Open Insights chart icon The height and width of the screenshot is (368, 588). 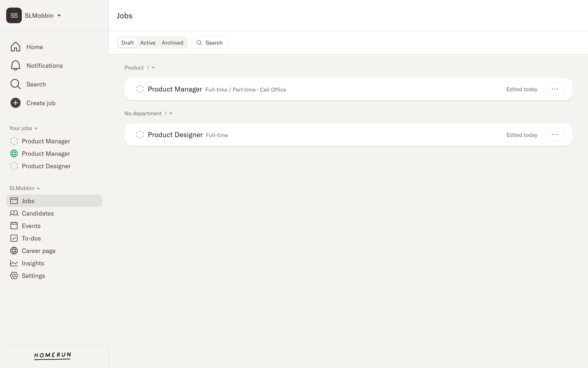[x=14, y=263]
